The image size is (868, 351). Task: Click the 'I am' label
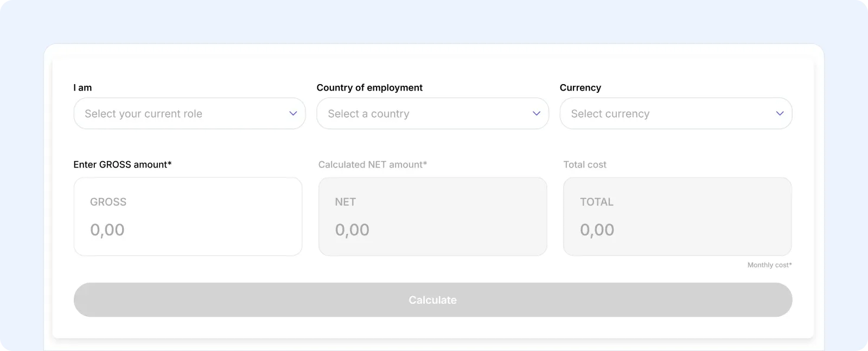(82, 87)
